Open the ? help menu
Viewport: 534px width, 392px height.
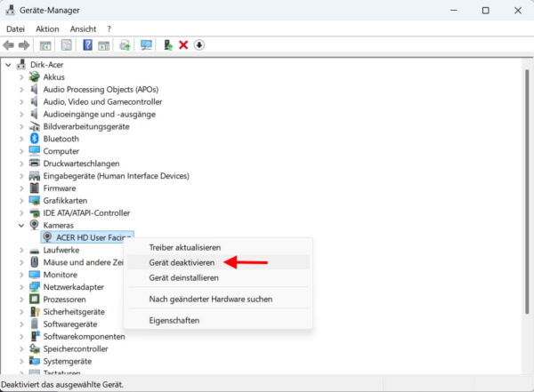109,29
